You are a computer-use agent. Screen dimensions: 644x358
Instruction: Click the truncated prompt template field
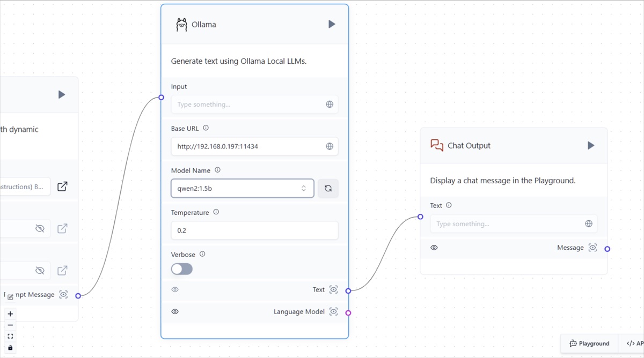25,187
